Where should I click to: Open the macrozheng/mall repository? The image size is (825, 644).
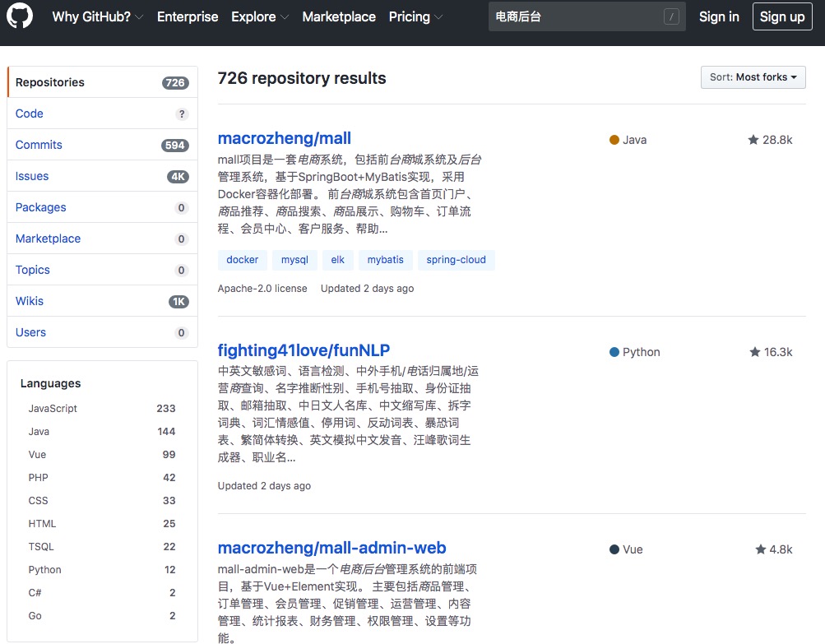284,138
